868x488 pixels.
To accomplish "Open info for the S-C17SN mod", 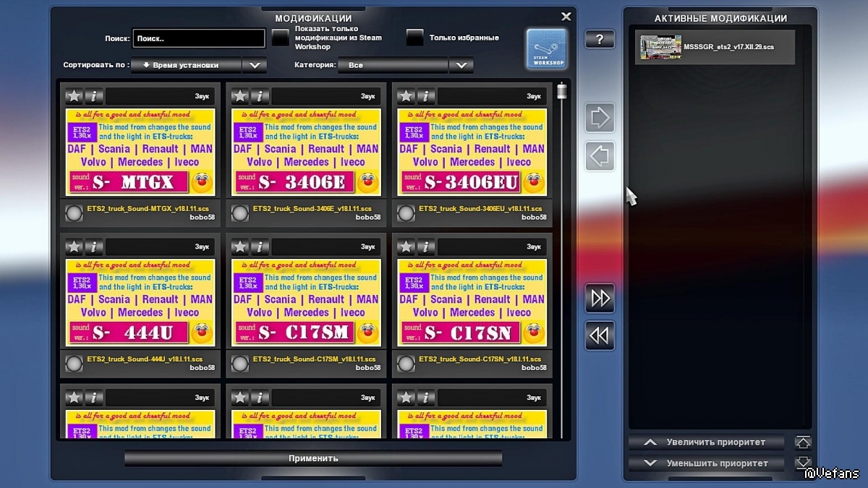I will click(x=426, y=247).
